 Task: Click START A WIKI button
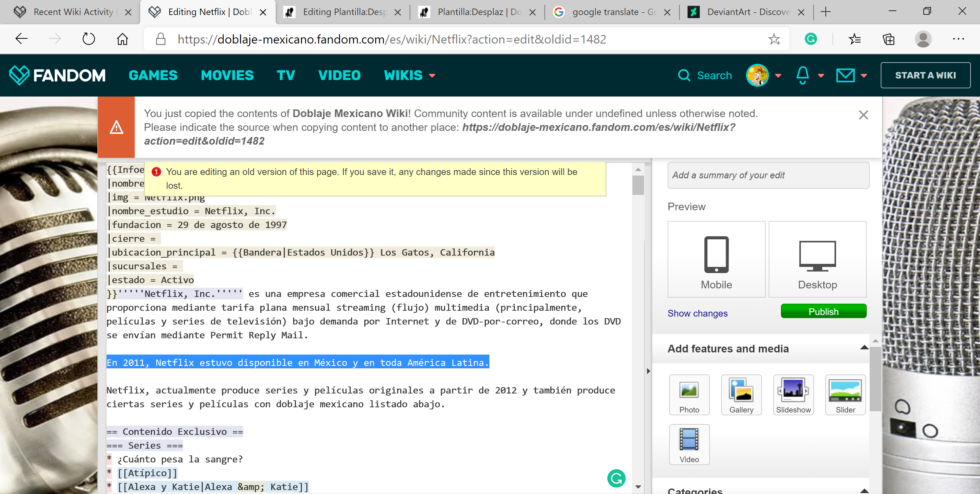tap(925, 75)
